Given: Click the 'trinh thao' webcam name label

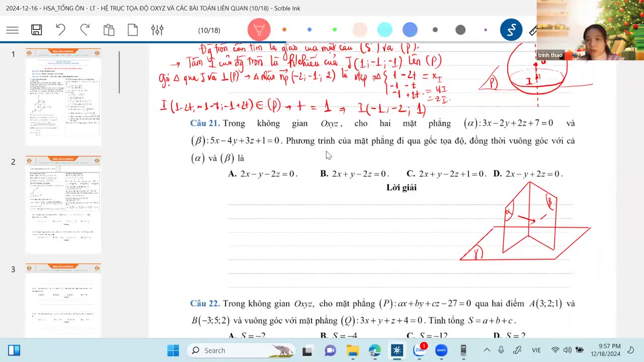Looking at the screenshot, I should coord(550,55).
